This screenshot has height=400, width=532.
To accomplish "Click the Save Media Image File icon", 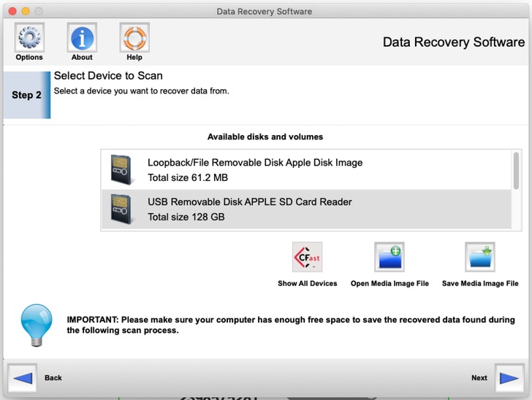I will pyautogui.click(x=479, y=257).
